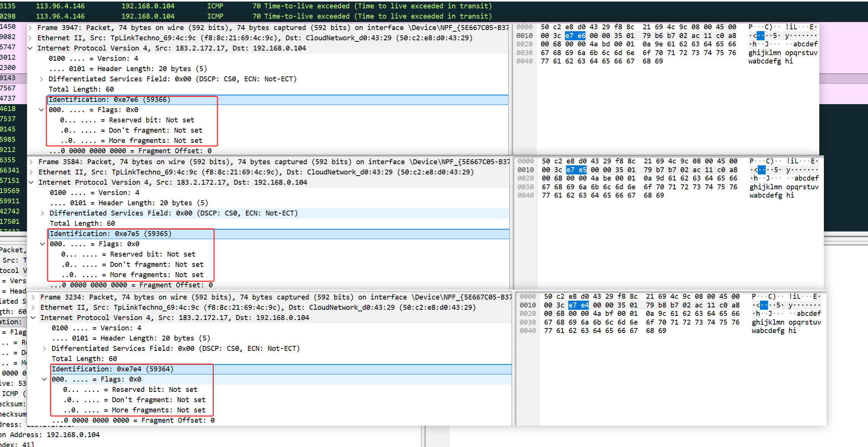Expand Differentiated Services Field under Frame 3584
Viewport: 868px width, 447px height.
tap(43, 213)
